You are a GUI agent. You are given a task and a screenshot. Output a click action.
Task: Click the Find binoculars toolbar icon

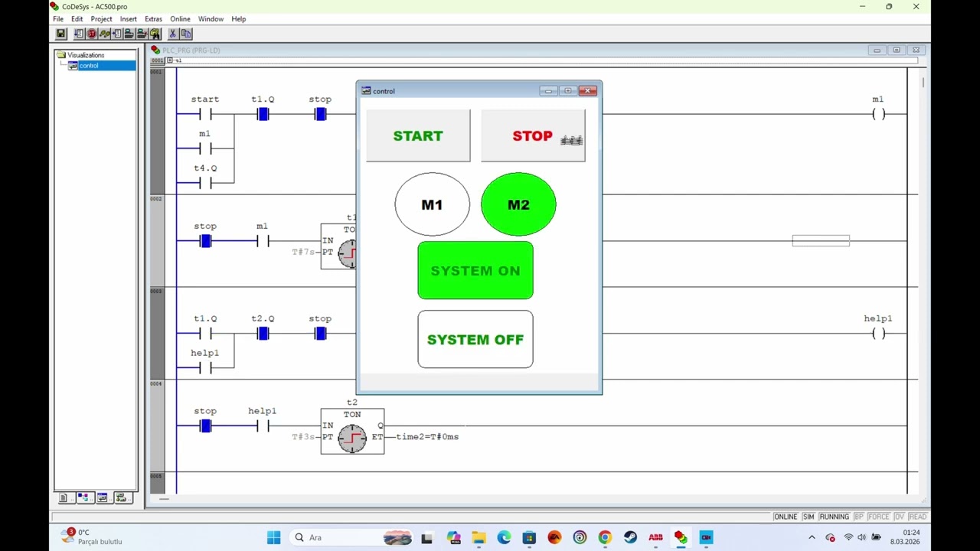(x=155, y=34)
